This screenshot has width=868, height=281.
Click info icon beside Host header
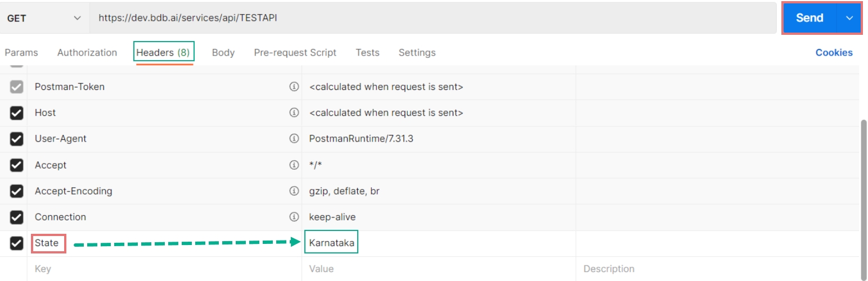coord(293,113)
